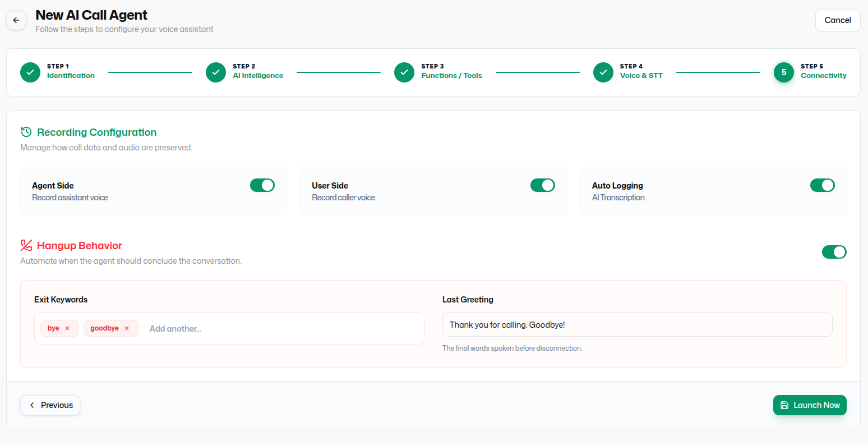Click the "Recording Configuration" heading
The width and height of the screenshot is (868, 445).
click(x=97, y=132)
